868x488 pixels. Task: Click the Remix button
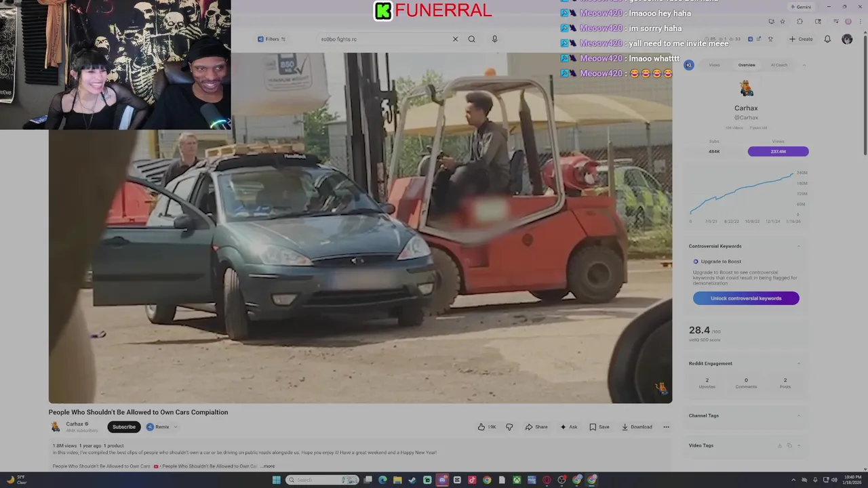click(159, 427)
